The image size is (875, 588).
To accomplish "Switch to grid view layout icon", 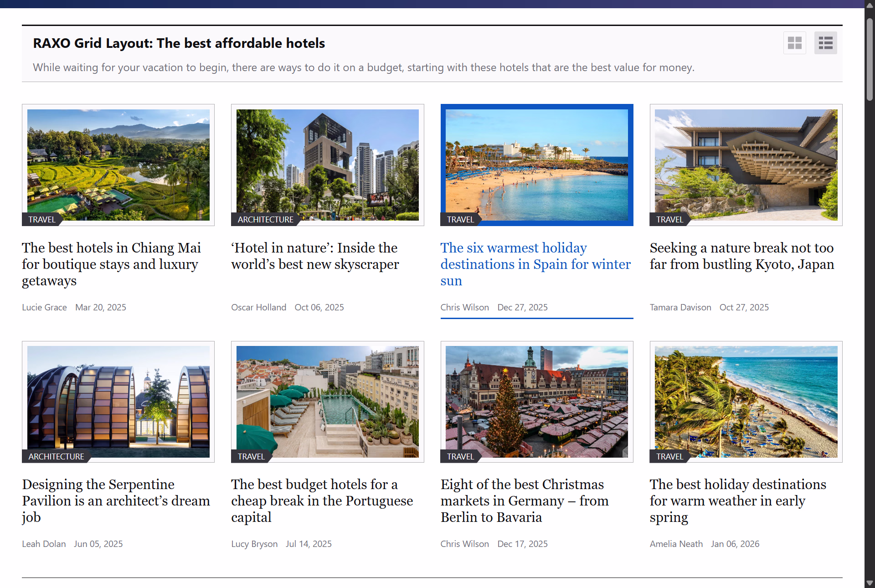I will pos(794,43).
